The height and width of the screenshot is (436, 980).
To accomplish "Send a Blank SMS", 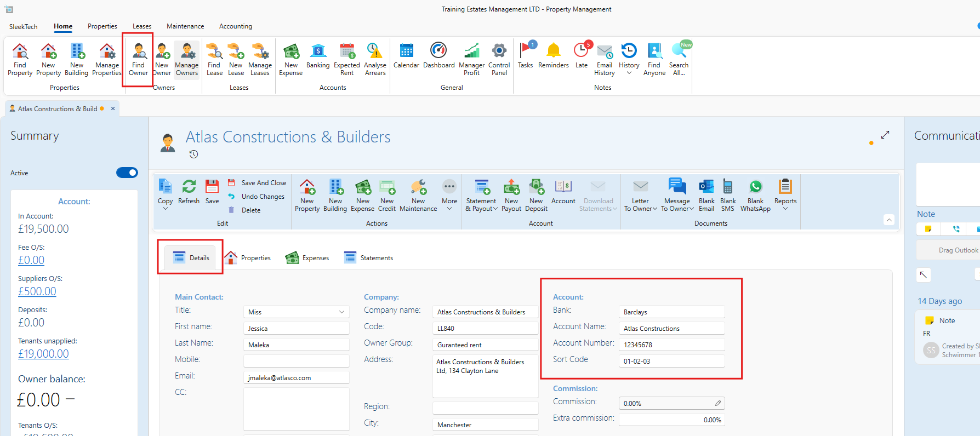I will tap(728, 196).
